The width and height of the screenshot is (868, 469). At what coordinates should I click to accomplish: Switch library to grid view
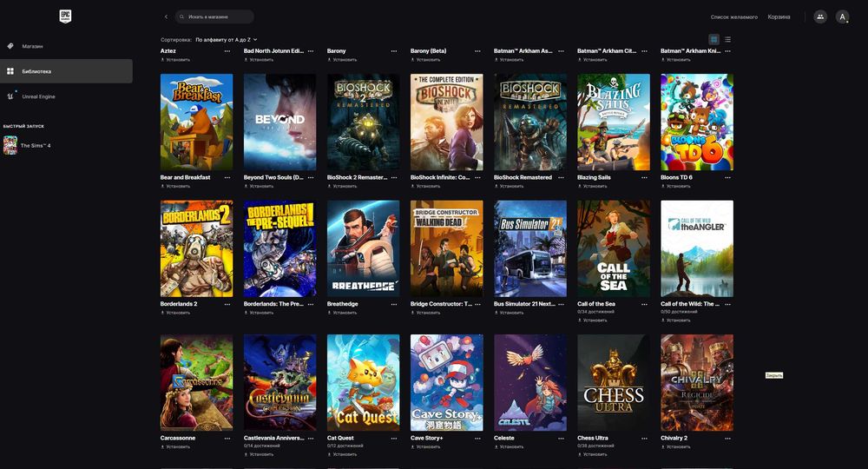pyautogui.click(x=714, y=39)
